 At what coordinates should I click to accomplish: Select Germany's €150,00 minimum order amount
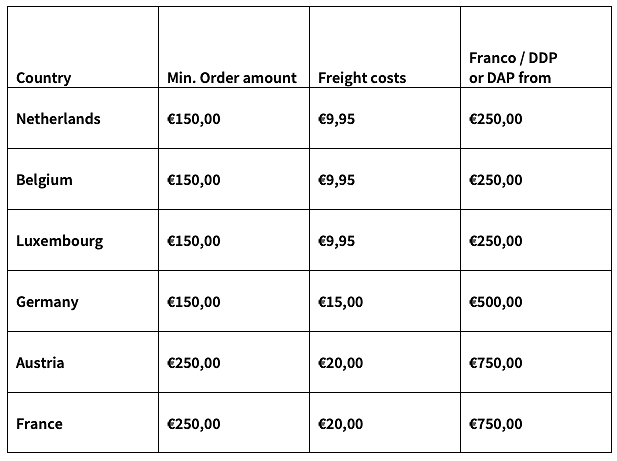[x=193, y=302]
